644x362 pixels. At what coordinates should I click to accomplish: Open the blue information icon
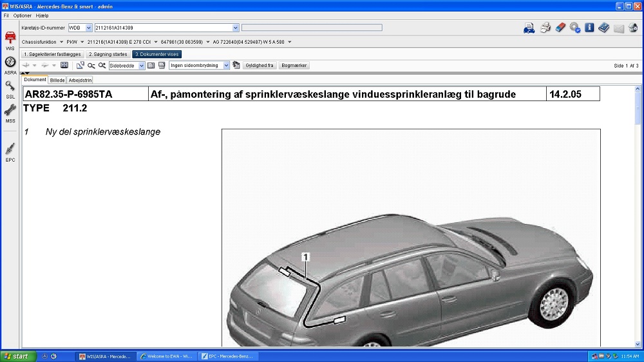tap(589, 28)
